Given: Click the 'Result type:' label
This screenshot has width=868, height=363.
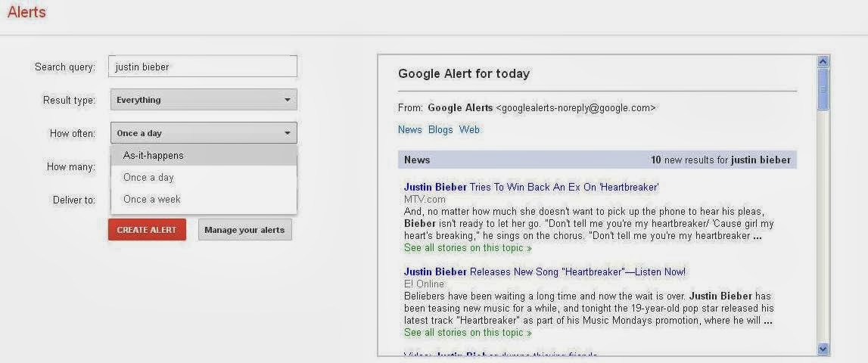Looking at the screenshot, I should click(x=69, y=100).
